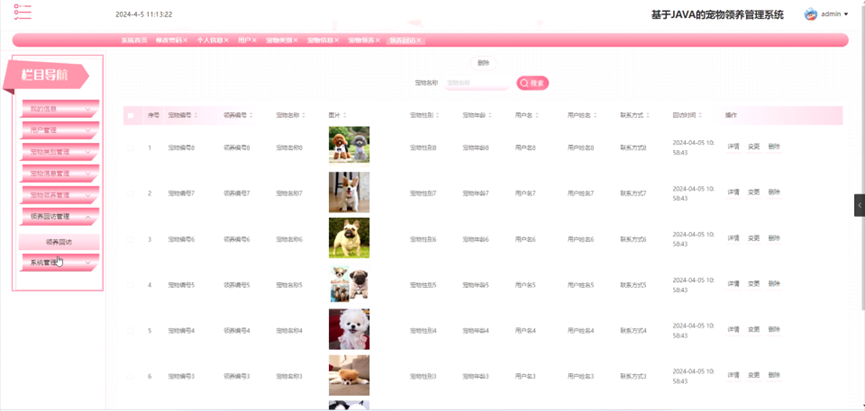Sort by the 宠物性别 column sort icon
The height and width of the screenshot is (411, 865).
tap(437, 115)
